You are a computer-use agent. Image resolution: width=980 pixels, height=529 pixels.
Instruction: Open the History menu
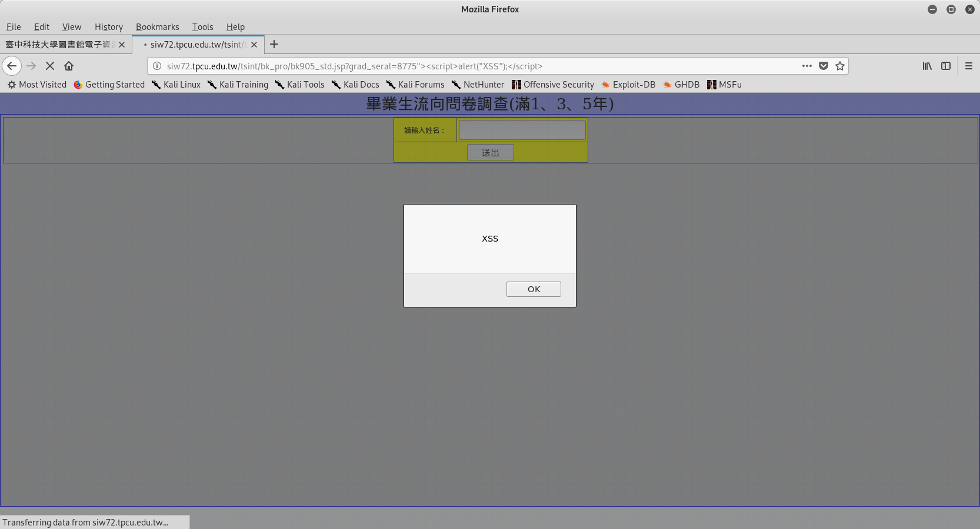pos(109,27)
